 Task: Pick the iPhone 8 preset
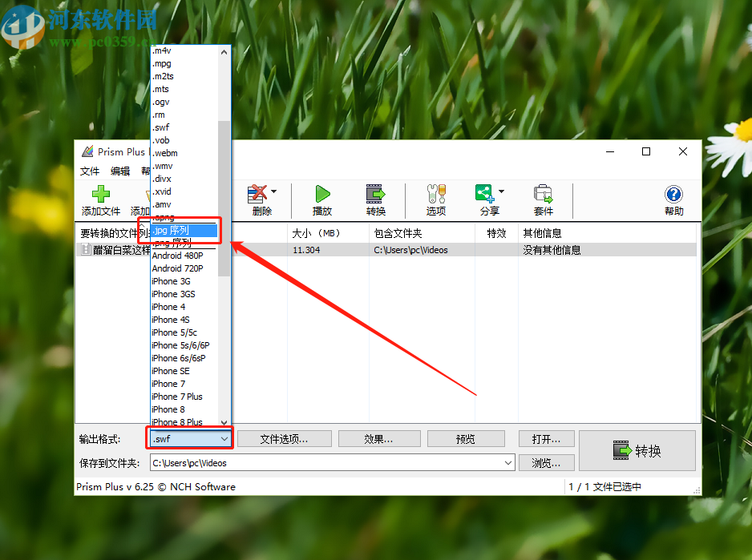point(184,409)
